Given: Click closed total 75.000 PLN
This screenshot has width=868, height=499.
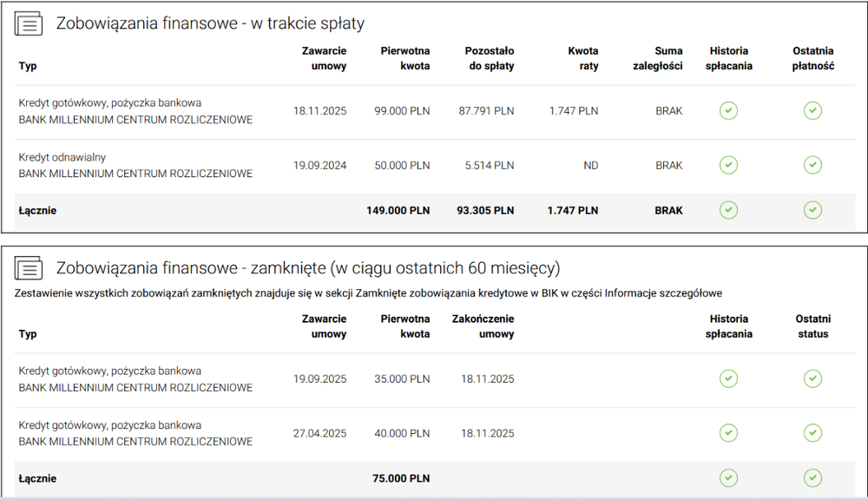Looking at the screenshot, I should tap(401, 478).
